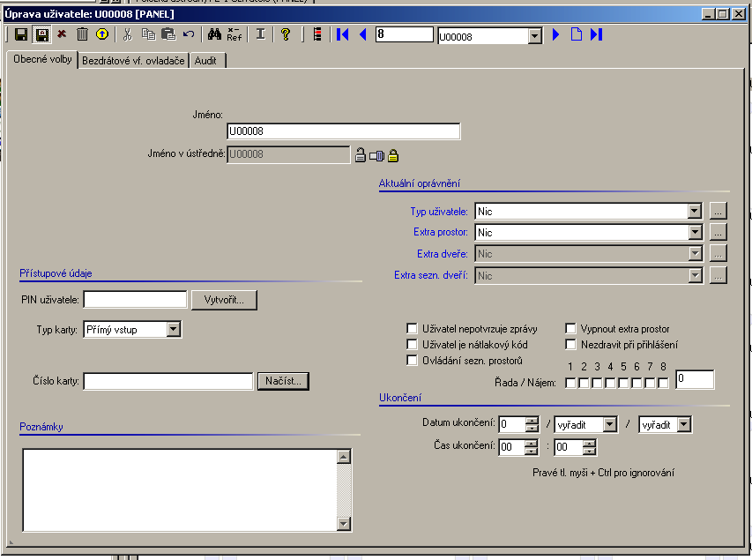752x560 pixels.
Task: Toggle 'Vypnout extra prostor' checkbox
Action: tap(571, 329)
